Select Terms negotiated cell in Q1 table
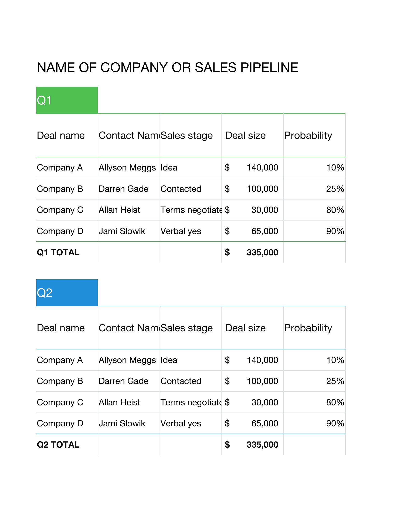 coord(191,210)
